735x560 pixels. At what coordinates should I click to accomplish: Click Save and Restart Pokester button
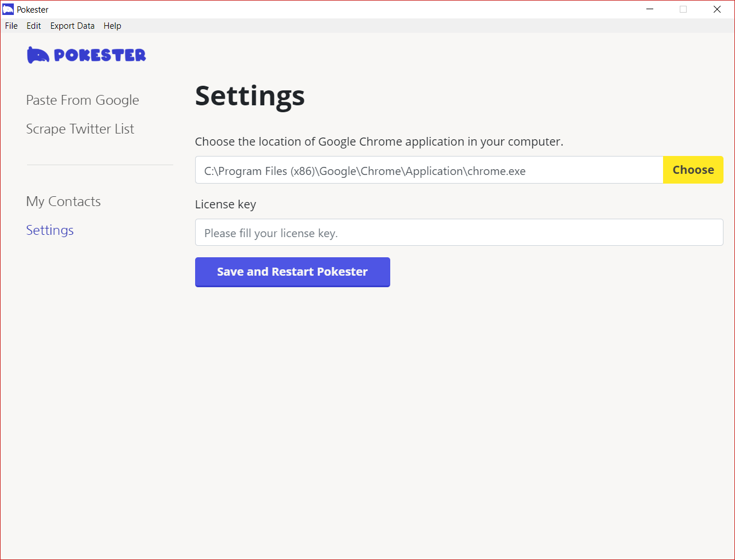(292, 272)
